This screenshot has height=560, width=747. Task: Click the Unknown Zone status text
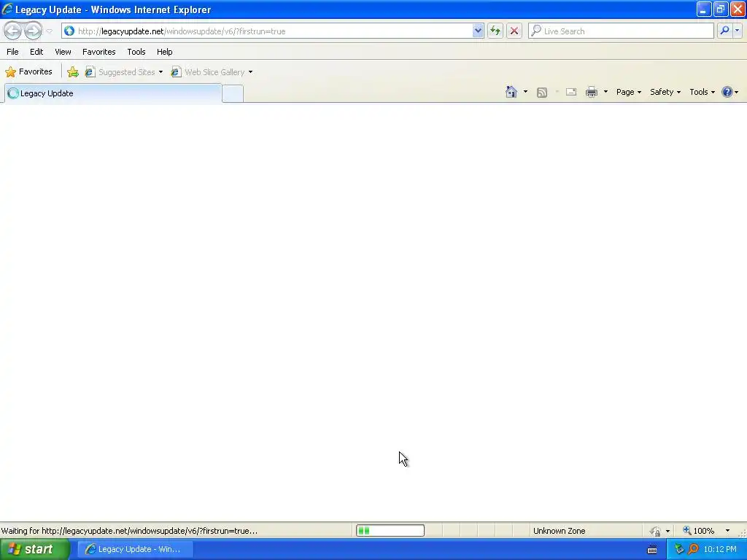tap(560, 531)
